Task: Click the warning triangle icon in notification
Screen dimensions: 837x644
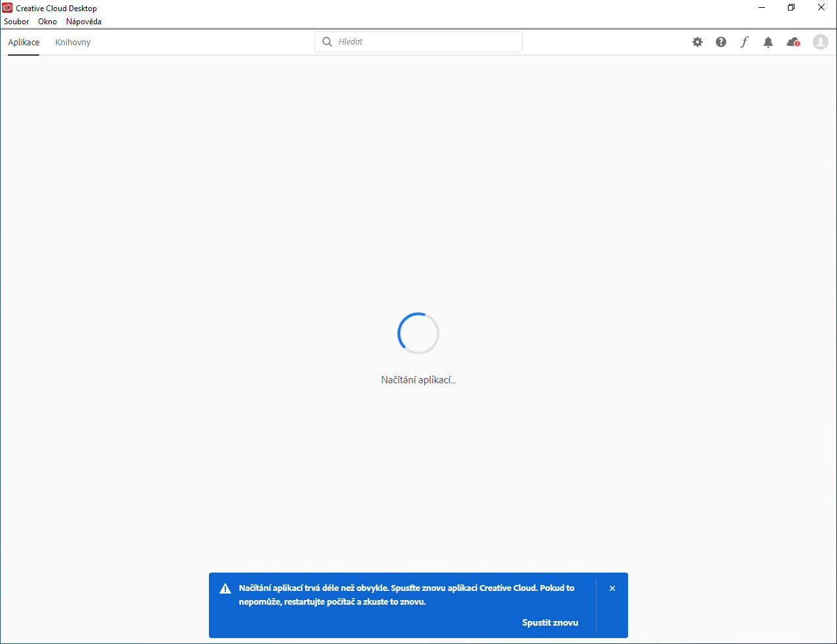Action: (225, 588)
